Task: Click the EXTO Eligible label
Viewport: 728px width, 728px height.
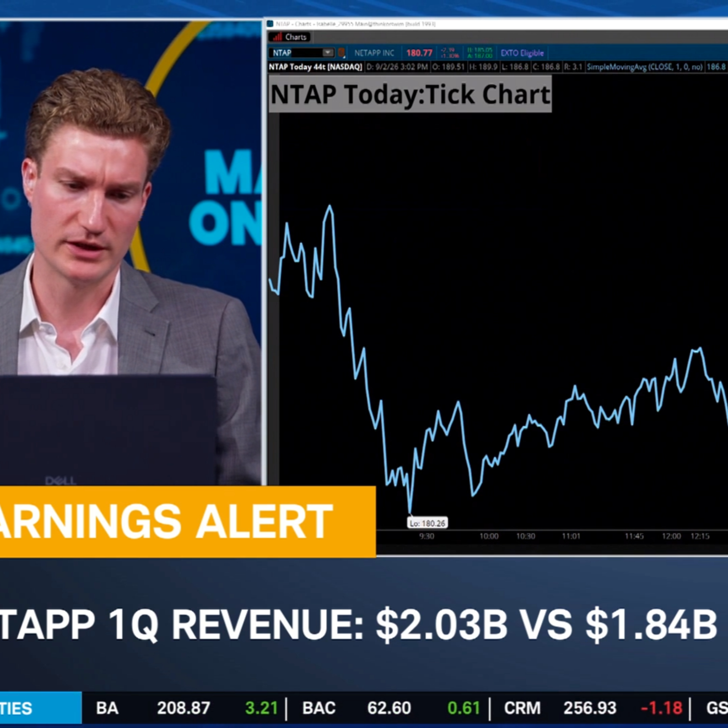Action: [522, 53]
